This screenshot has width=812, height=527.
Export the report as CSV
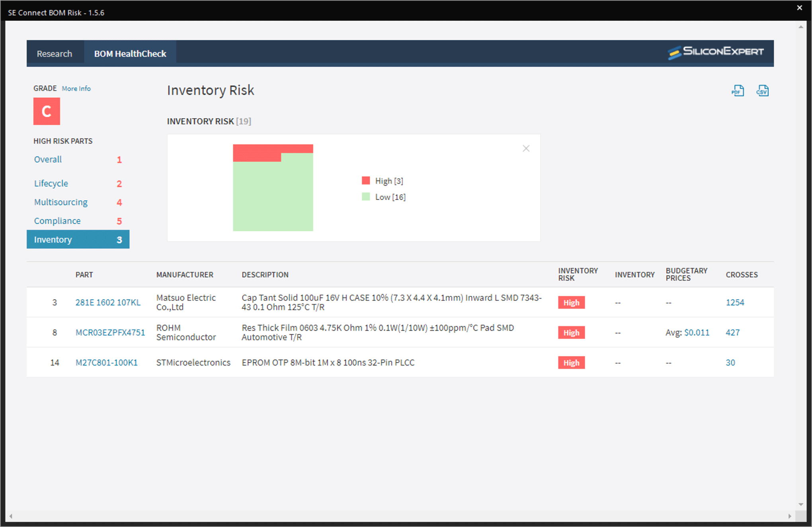762,91
